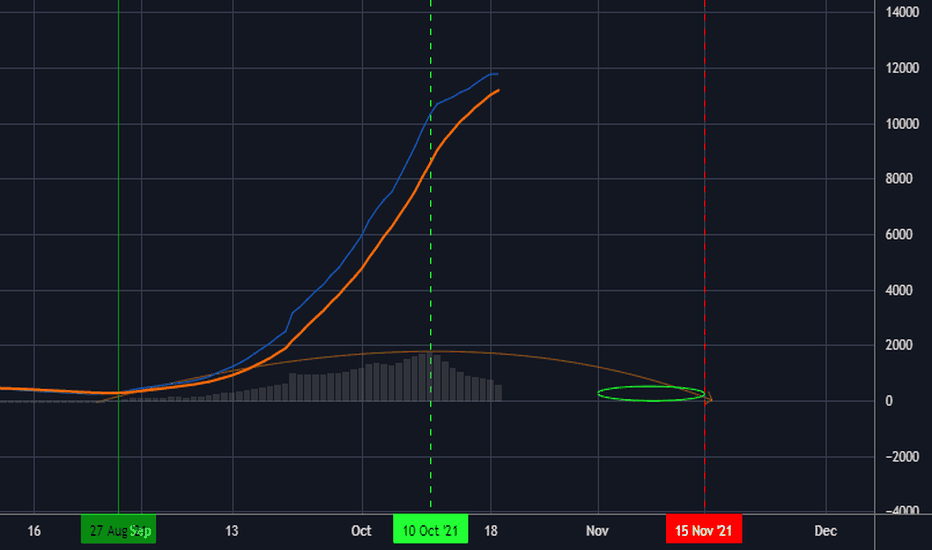Click the Oct label on time axis
This screenshot has height=550, width=932.
tap(361, 530)
